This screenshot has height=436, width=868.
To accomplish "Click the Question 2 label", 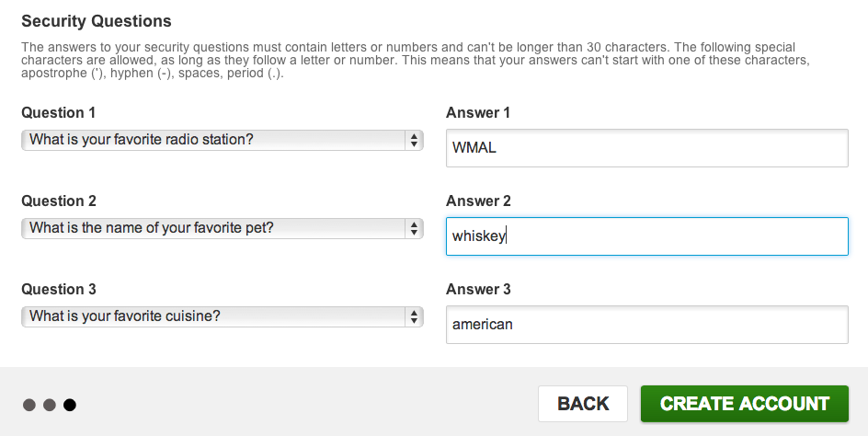I will click(x=59, y=201).
